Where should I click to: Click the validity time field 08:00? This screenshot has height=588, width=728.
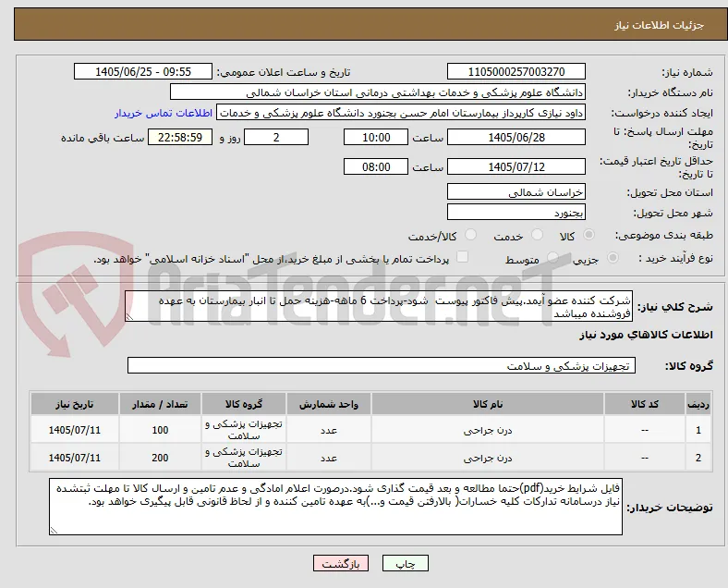click(x=376, y=166)
